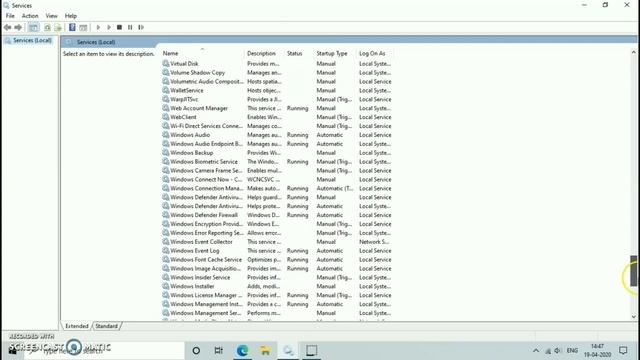
Task: Click the volume speaker tray icon
Action: (558, 351)
